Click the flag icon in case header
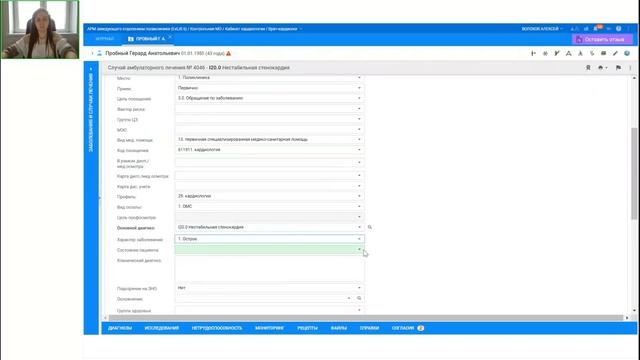The width and height of the screenshot is (640, 360). click(x=618, y=68)
